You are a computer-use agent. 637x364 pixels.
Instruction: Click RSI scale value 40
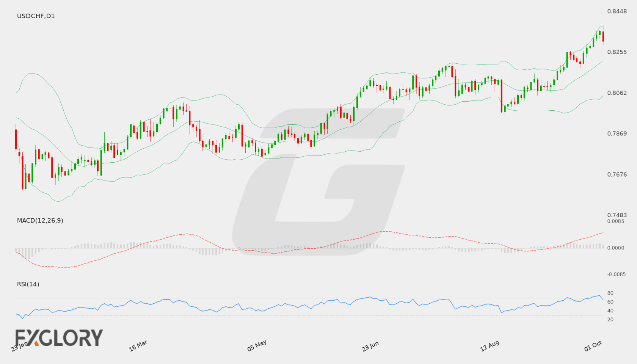coord(610,311)
